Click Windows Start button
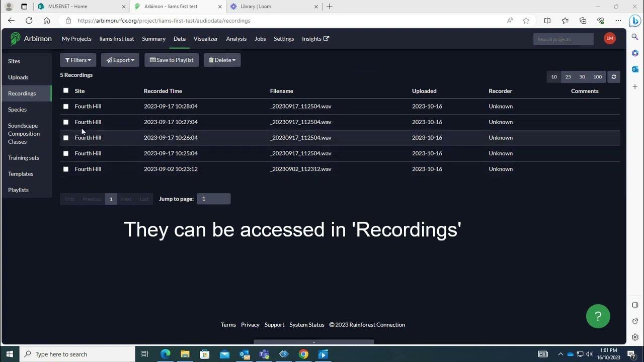Viewport: 644px width, 362px height. [10, 354]
